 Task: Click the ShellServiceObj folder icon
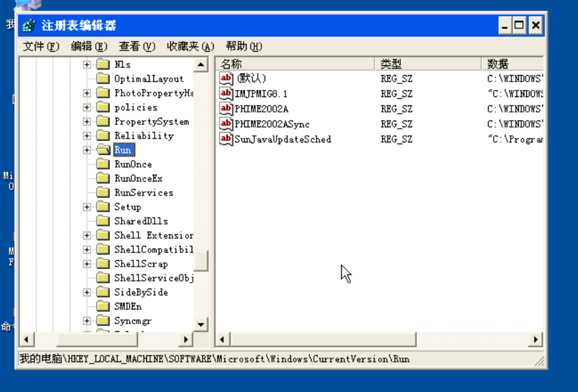coord(103,278)
